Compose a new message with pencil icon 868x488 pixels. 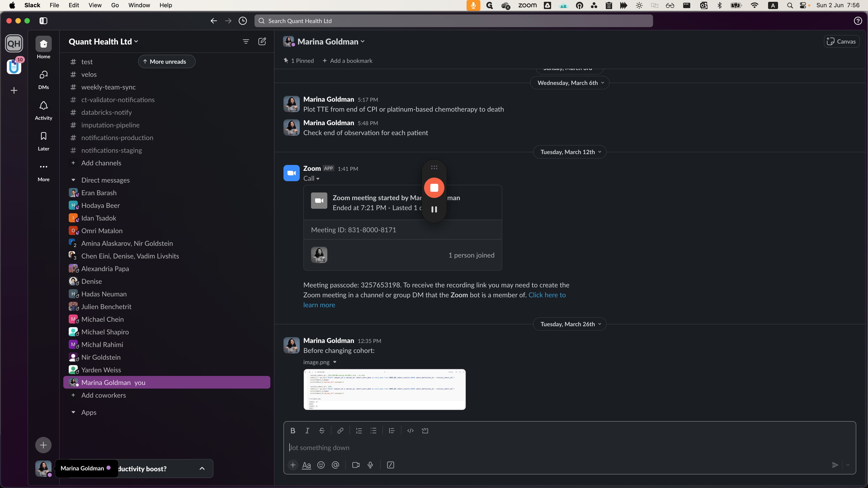(x=262, y=41)
